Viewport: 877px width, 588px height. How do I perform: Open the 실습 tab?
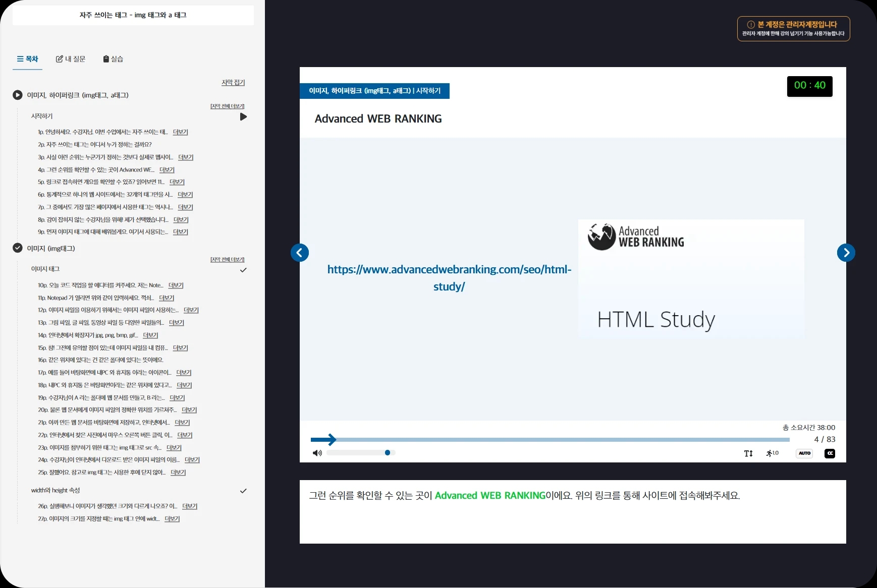[x=113, y=59]
